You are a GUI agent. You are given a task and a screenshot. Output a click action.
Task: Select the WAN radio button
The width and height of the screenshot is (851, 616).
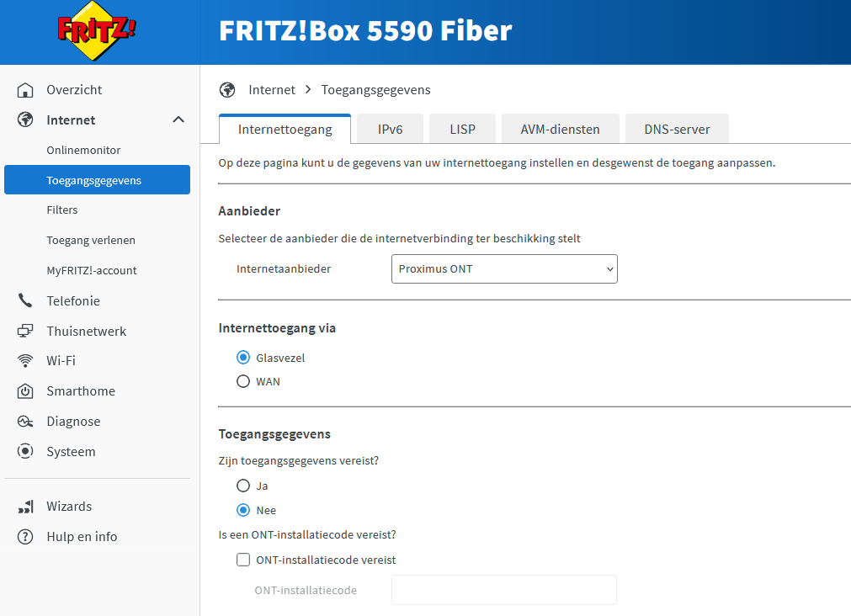pyautogui.click(x=243, y=381)
